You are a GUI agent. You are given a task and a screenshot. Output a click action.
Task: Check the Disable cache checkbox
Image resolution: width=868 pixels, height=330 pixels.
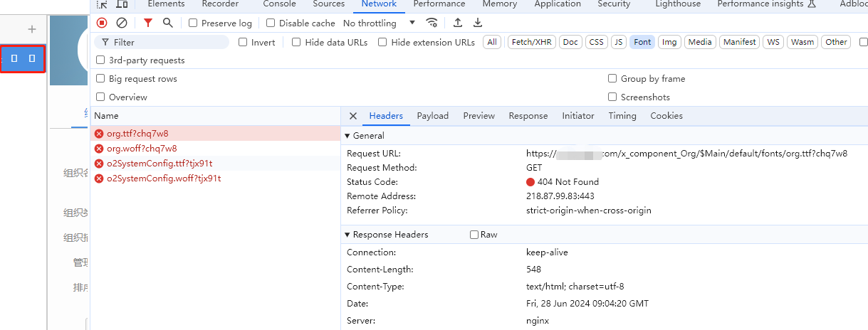271,23
